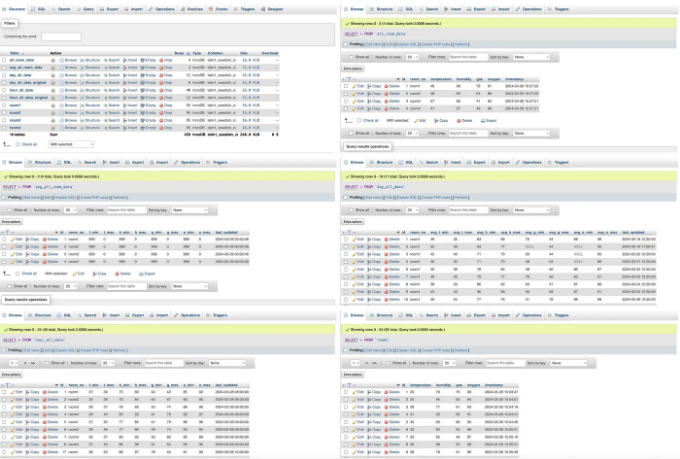Open With selected dropdown under table list

click(71, 144)
